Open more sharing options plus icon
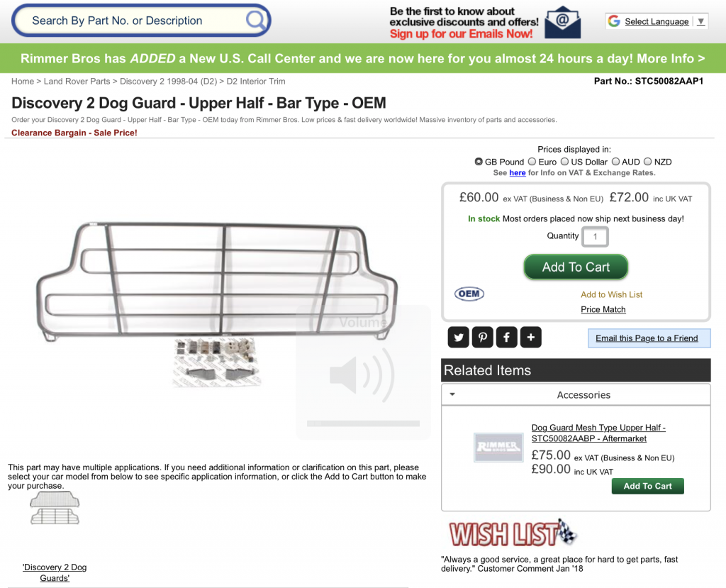The height and width of the screenshot is (588, 726). pos(530,338)
